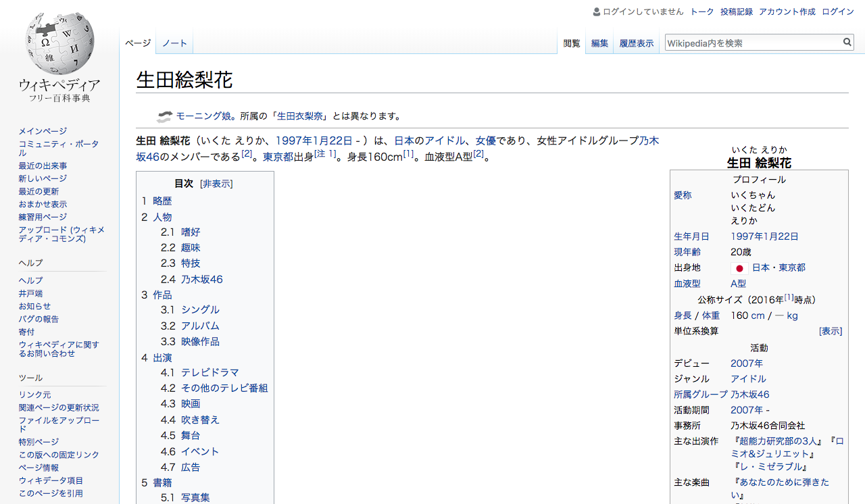Viewport: 865px width, 504px height.
Task: Open 最近の更新 in sidebar
Action: pyautogui.click(x=39, y=191)
